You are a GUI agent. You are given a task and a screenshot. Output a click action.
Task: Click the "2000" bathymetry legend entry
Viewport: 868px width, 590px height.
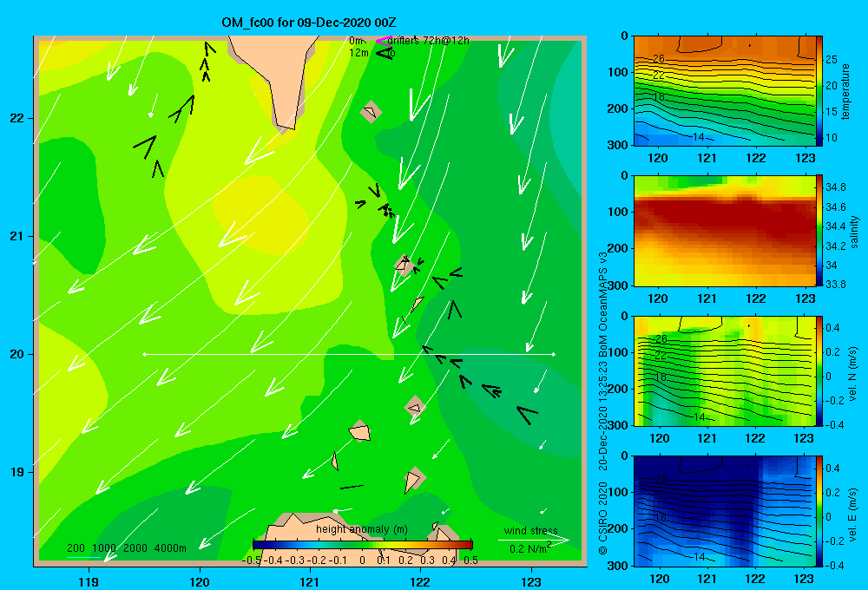click(135, 548)
